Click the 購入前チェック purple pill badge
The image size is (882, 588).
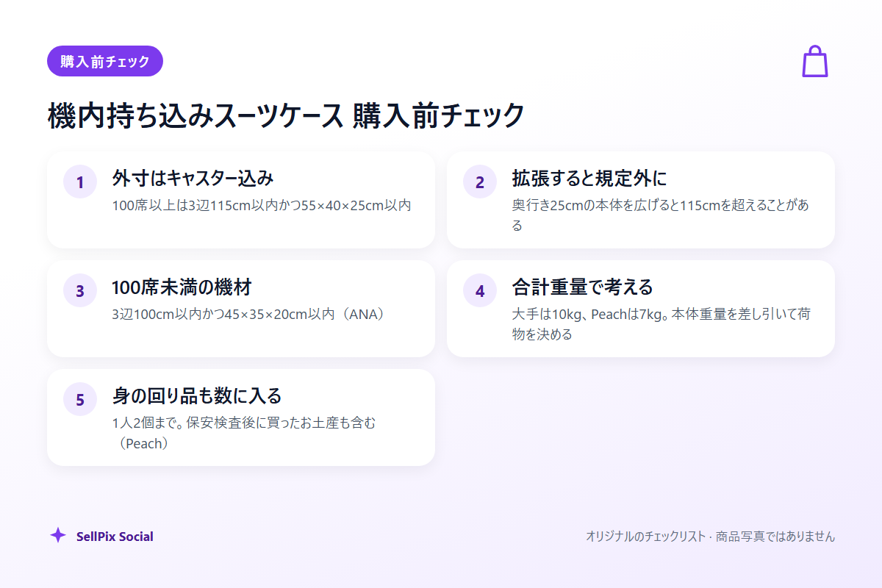coord(105,61)
